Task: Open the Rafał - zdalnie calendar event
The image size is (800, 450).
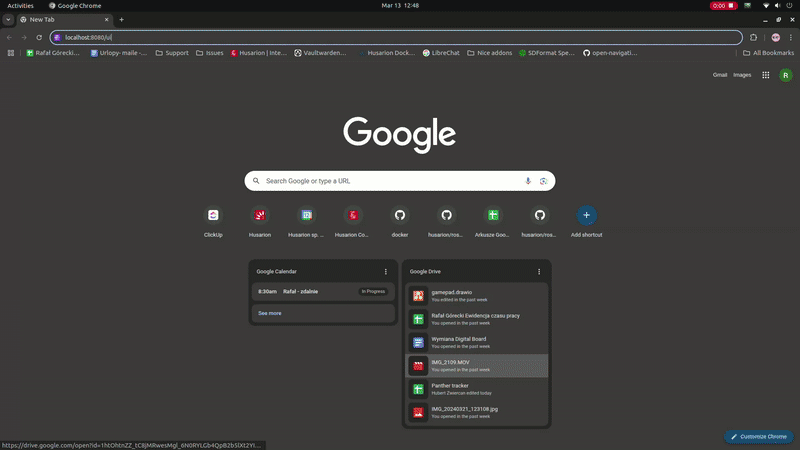Action: [323, 291]
